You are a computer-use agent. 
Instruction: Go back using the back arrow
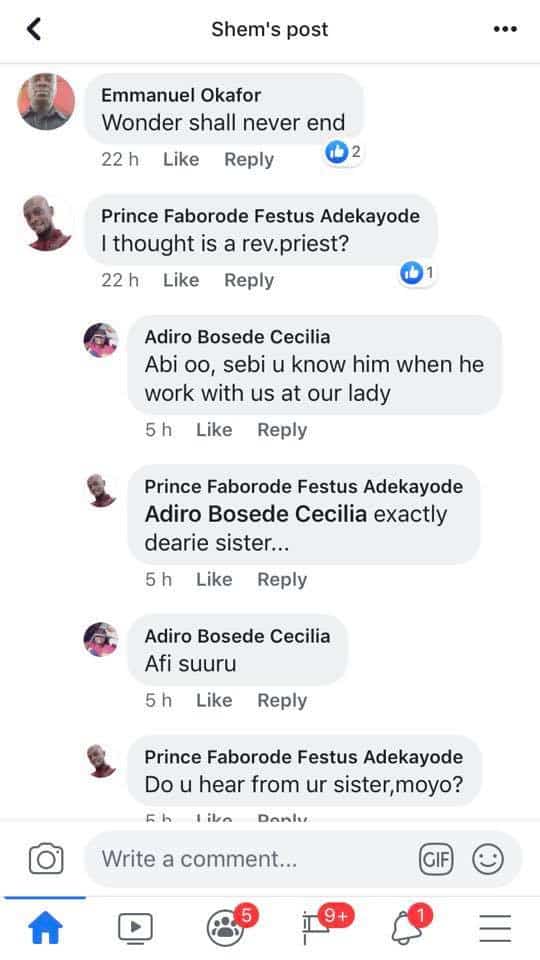tap(34, 29)
